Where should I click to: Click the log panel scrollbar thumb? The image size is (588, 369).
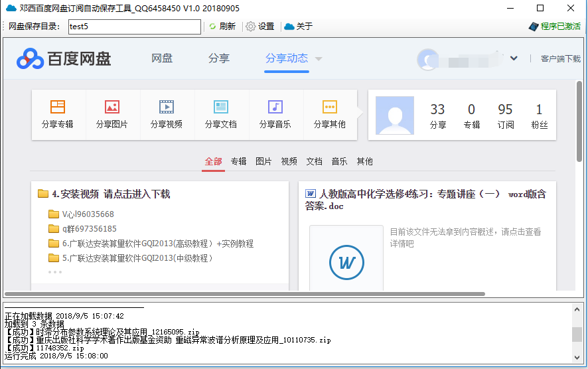[x=577, y=334]
